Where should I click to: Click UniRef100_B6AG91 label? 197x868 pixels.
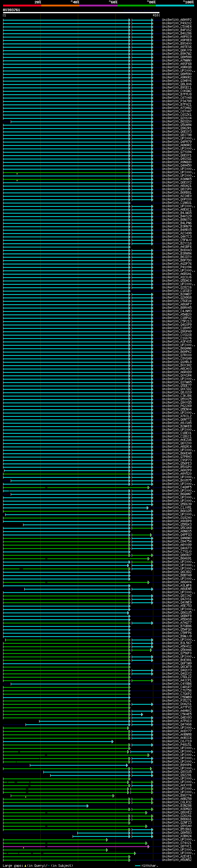click(x=176, y=558)
